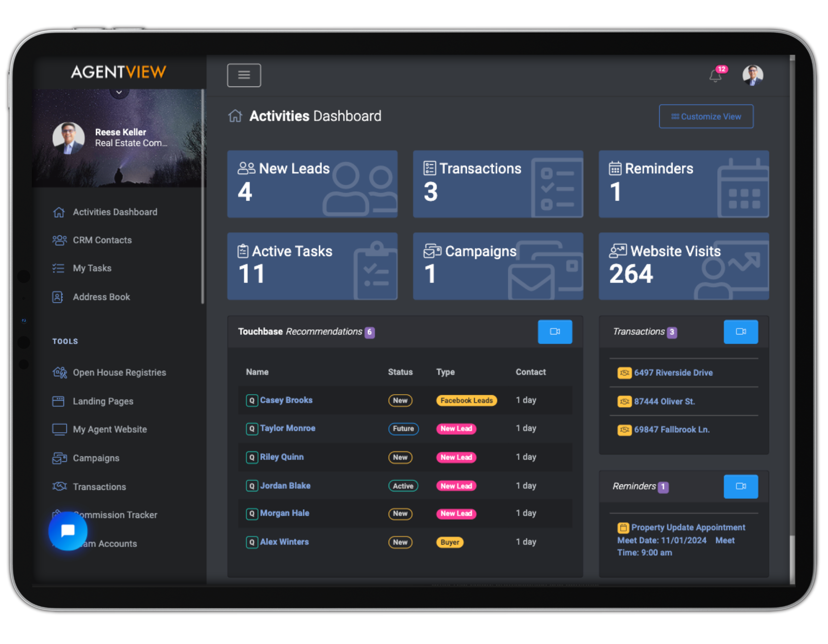
Task: Click the handshake icon beside 6497 Riverside Drive
Action: click(x=624, y=373)
